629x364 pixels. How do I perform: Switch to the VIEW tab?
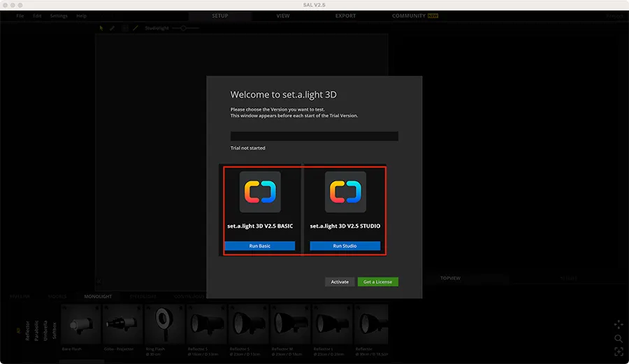tap(283, 16)
